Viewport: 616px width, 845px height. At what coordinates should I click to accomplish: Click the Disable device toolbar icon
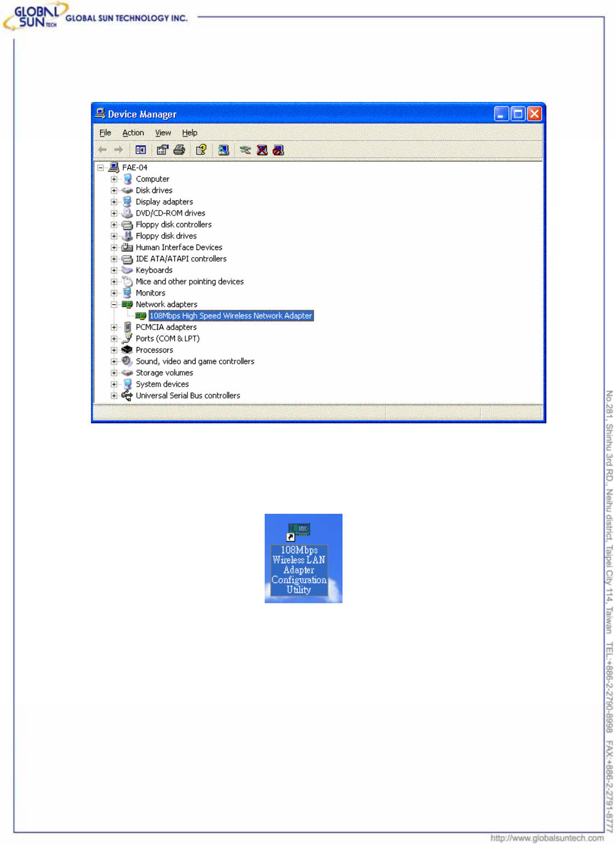(x=278, y=150)
